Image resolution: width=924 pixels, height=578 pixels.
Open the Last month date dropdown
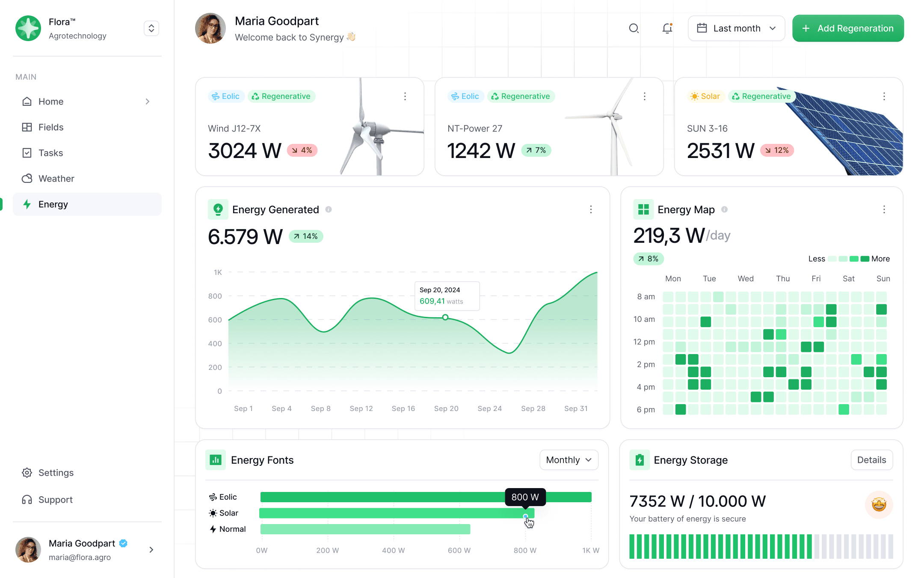coord(736,28)
